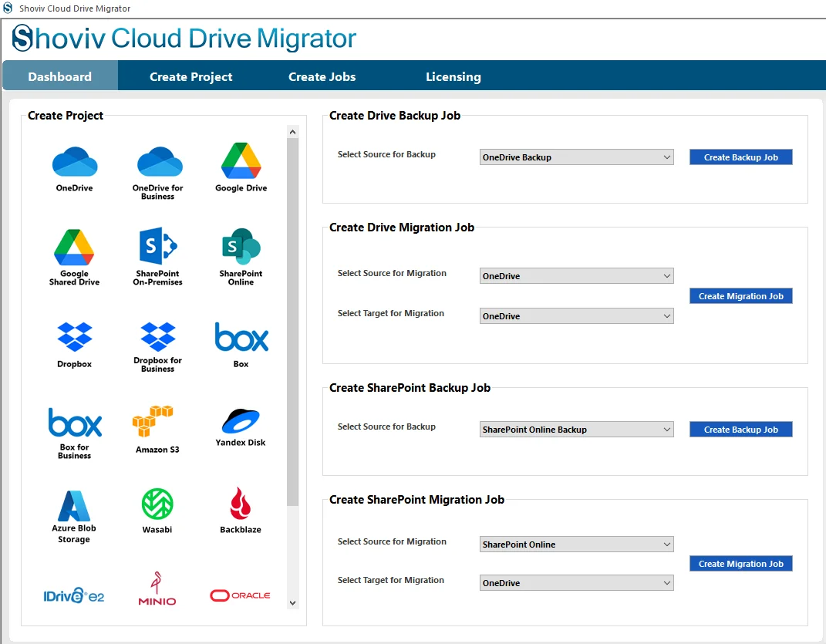Click Create Migration Job for SharePoint migration
Image resolution: width=826 pixels, height=644 pixels.
click(x=740, y=563)
